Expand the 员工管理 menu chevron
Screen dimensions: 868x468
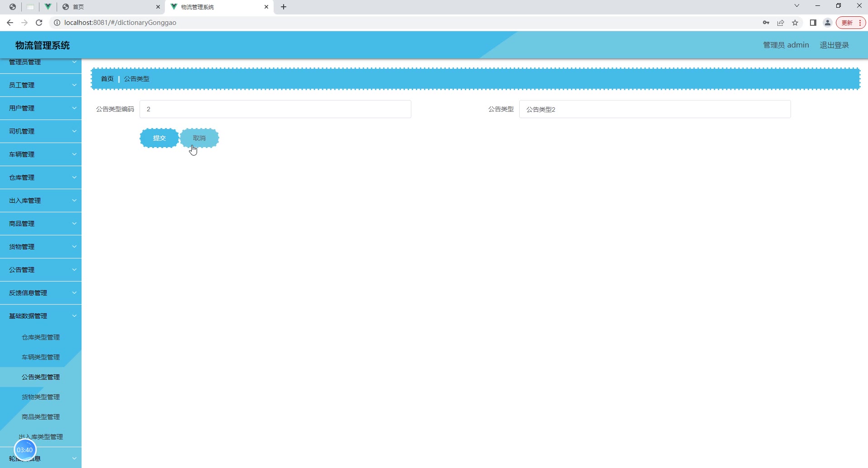pyautogui.click(x=74, y=85)
